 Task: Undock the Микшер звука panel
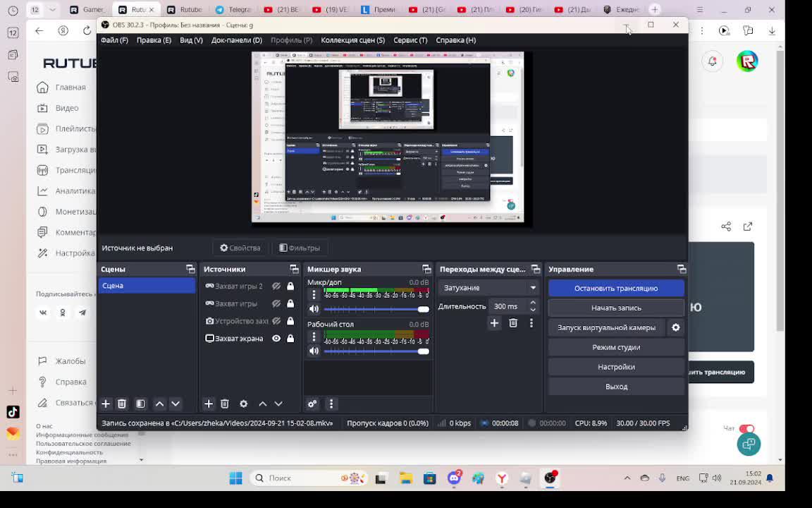(x=426, y=270)
